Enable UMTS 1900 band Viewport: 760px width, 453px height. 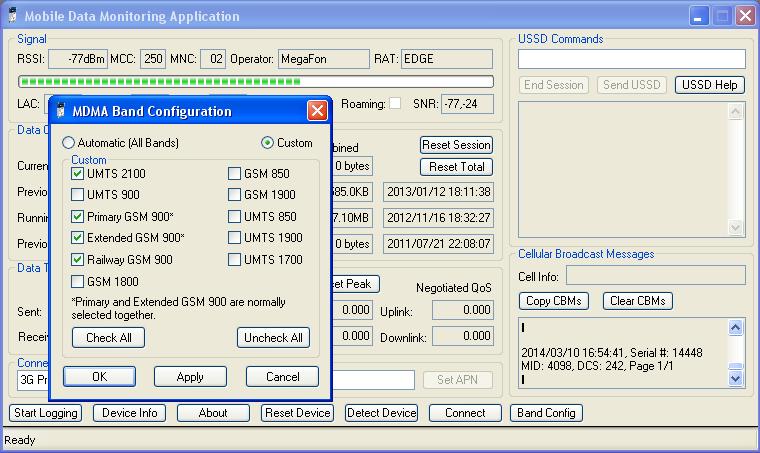pos(234,237)
